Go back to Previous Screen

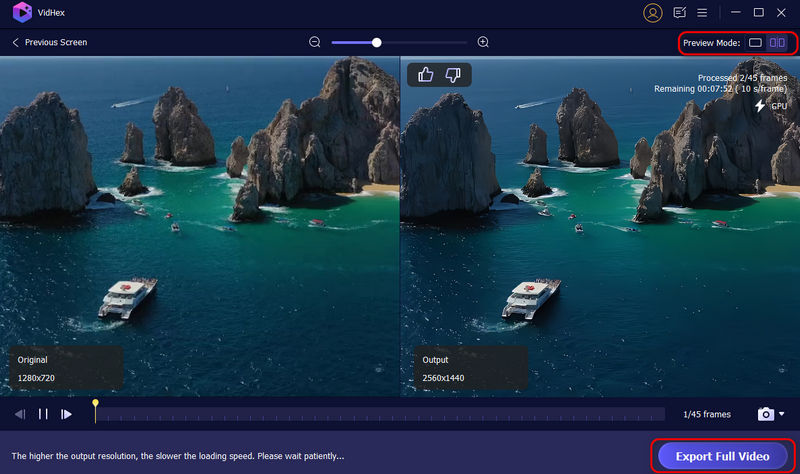[x=49, y=43]
